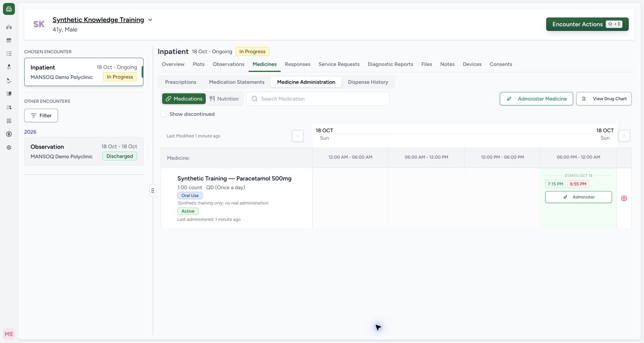Viewport: 644px width, 343px height.
Task: Open the Prescriptions sub-tab
Action: pyautogui.click(x=181, y=82)
